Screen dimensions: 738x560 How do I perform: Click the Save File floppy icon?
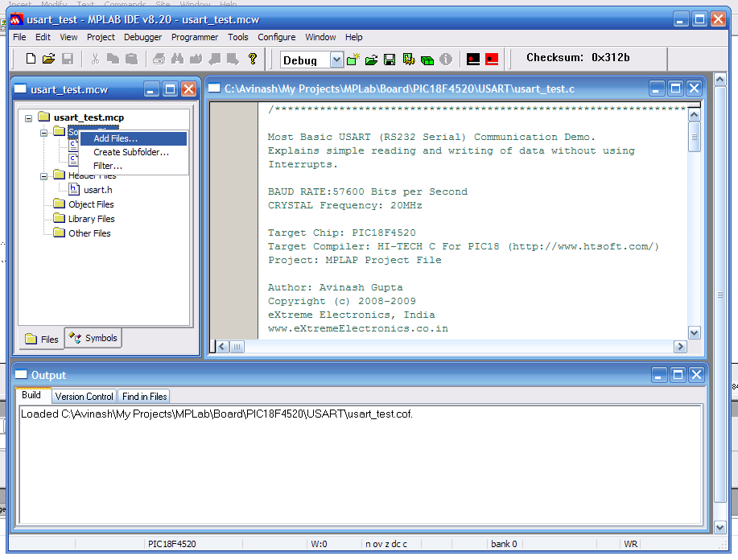[x=68, y=59]
